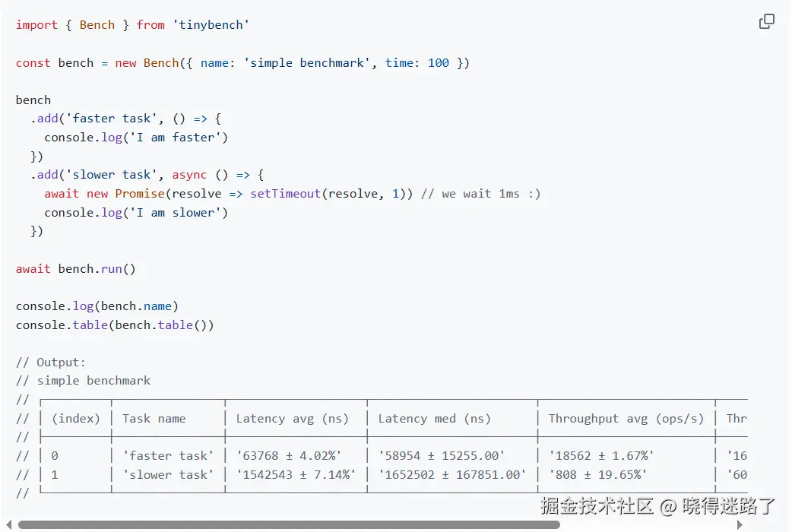Click the left scroll arrow of the code block
This screenshot has height=532, width=792.
(x=8, y=524)
